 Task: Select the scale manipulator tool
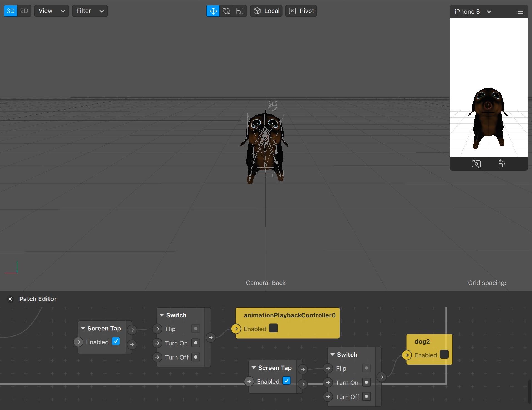click(240, 11)
